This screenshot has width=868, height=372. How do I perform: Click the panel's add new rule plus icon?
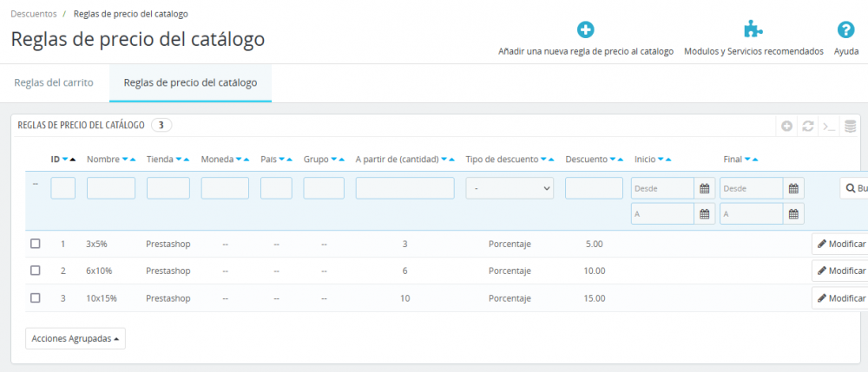pyautogui.click(x=786, y=126)
